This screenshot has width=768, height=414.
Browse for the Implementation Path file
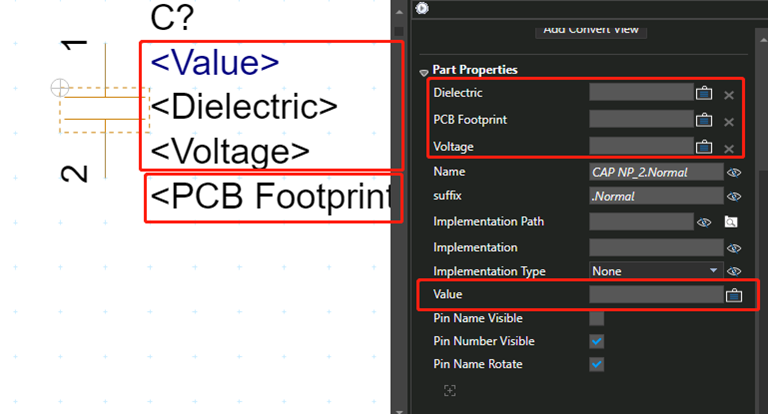(x=731, y=221)
